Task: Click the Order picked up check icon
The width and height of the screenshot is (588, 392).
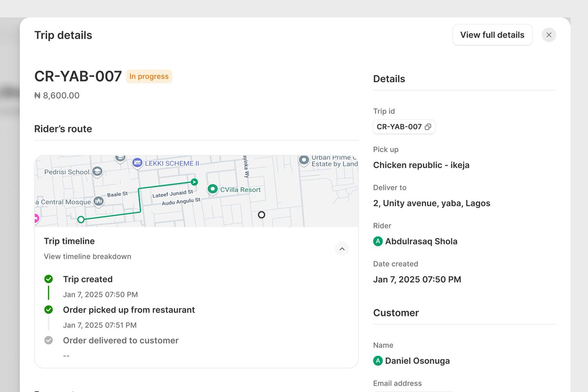Action: (x=49, y=310)
